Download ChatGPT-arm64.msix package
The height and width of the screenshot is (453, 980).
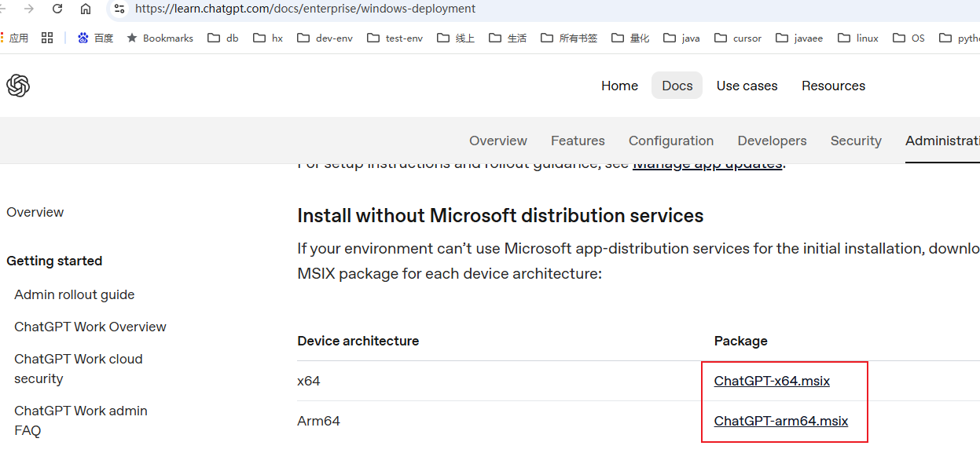[781, 421]
